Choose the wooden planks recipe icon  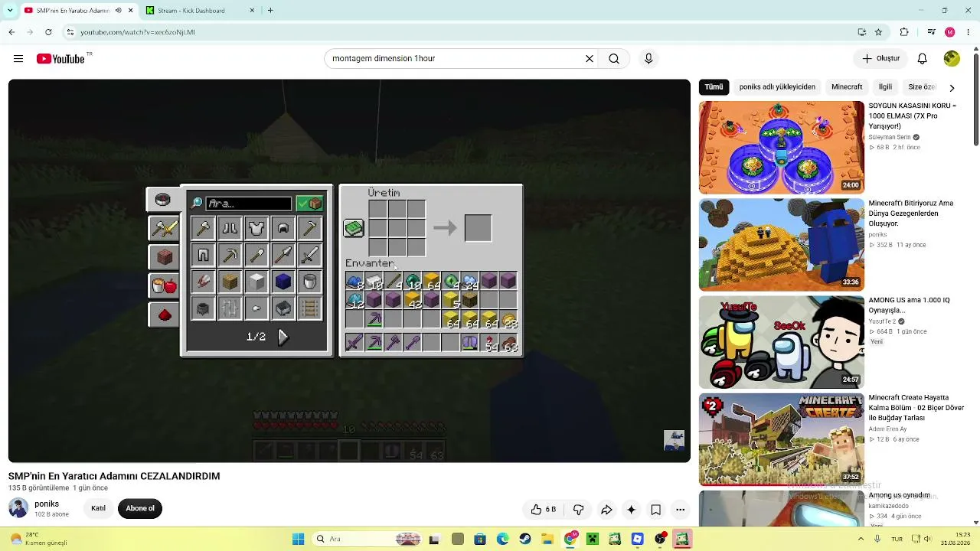(x=230, y=282)
